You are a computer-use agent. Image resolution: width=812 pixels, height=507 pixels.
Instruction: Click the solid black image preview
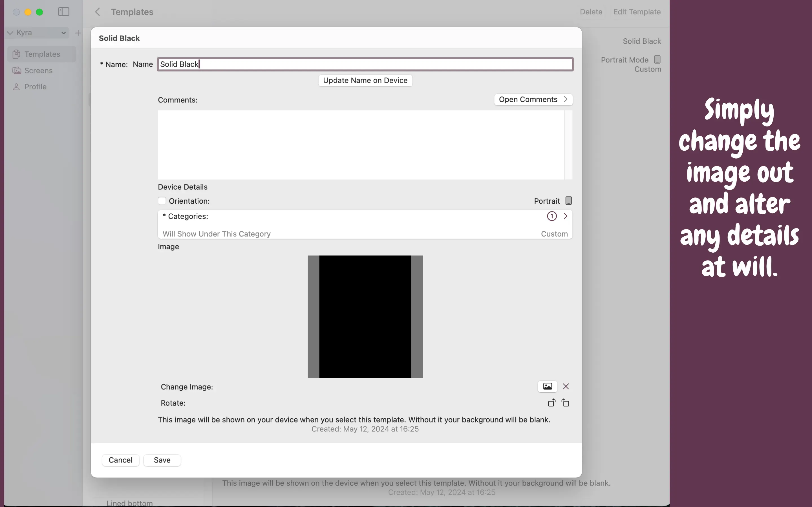point(365,317)
